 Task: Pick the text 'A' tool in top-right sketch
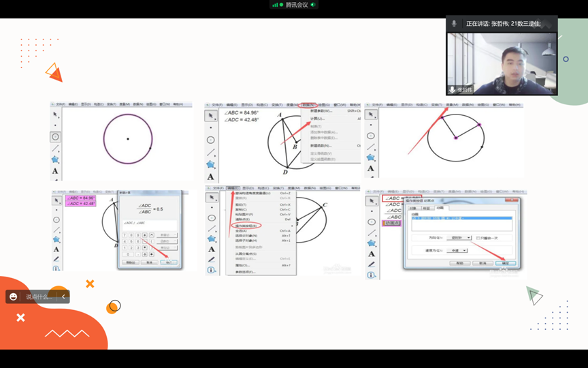371,168
